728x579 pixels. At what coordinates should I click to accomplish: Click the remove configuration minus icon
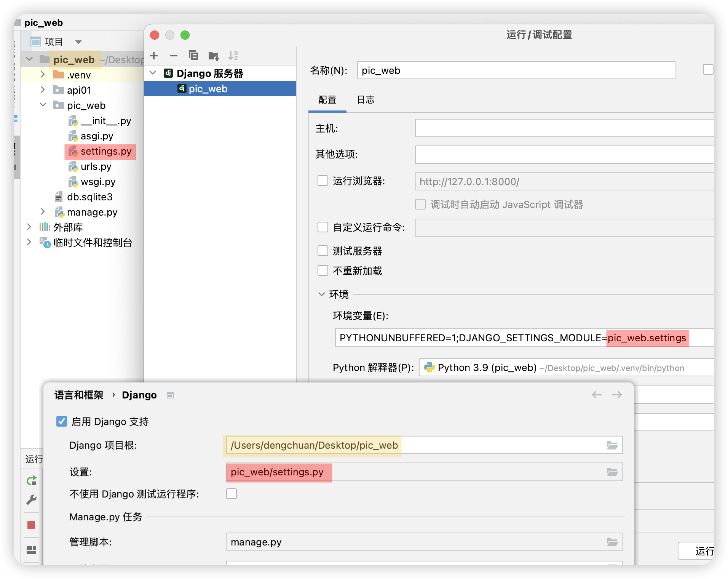174,56
